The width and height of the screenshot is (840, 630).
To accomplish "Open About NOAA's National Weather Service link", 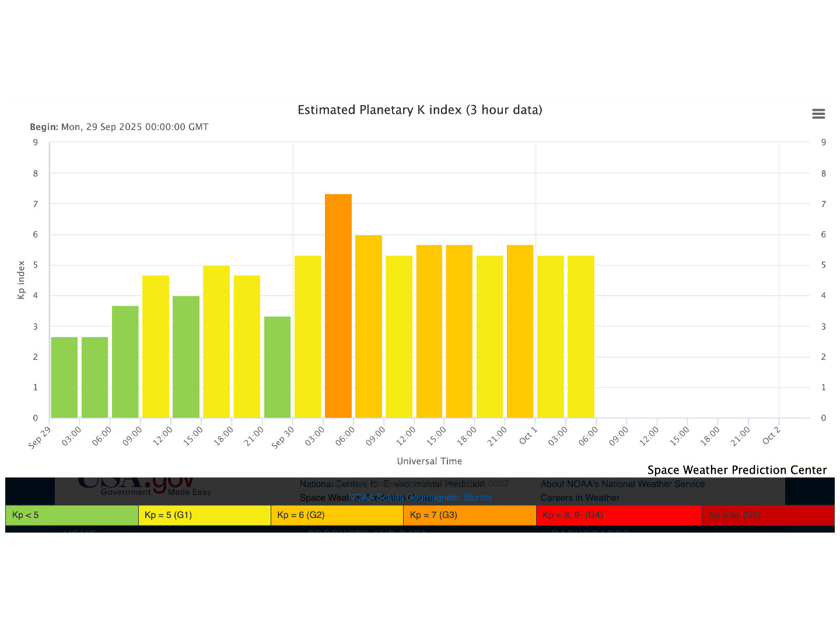I will pos(622,484).
